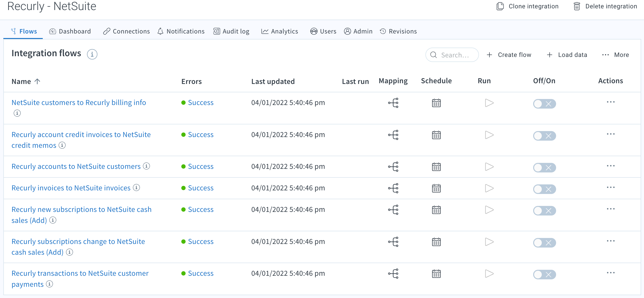The image size is (644, 298).
Task: Open schedule for Recurly accounts to NetSuite customers
Action: tap(436, 167)
